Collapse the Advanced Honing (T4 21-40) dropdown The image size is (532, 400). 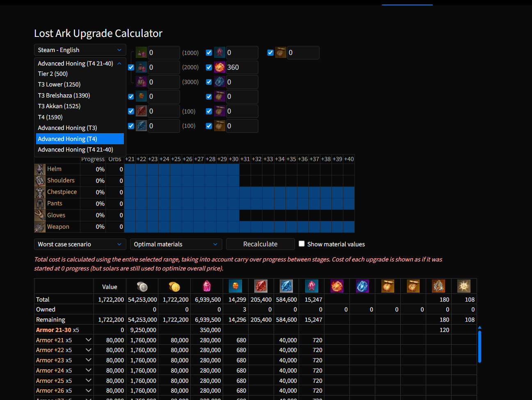[x=80, y=64]
